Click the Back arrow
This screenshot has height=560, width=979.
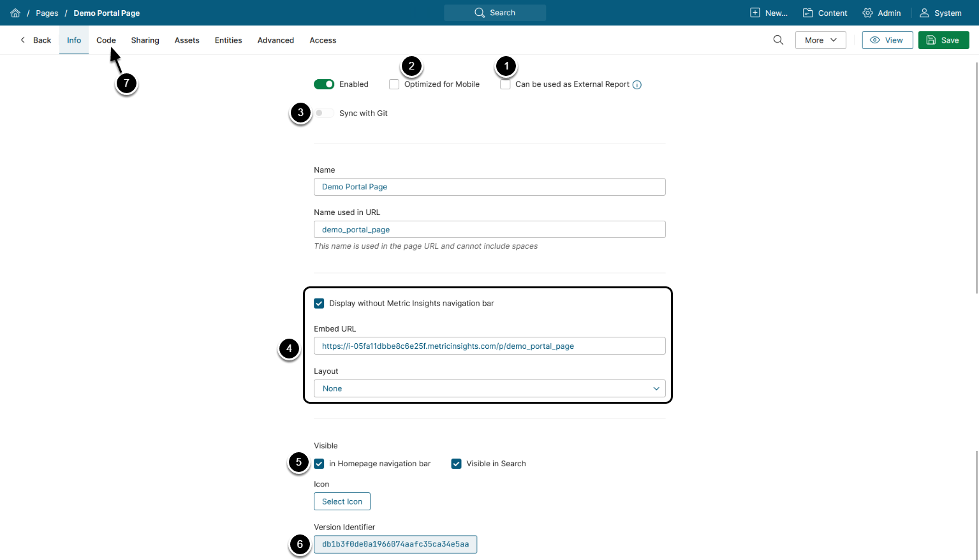click(x=23, y=40)
